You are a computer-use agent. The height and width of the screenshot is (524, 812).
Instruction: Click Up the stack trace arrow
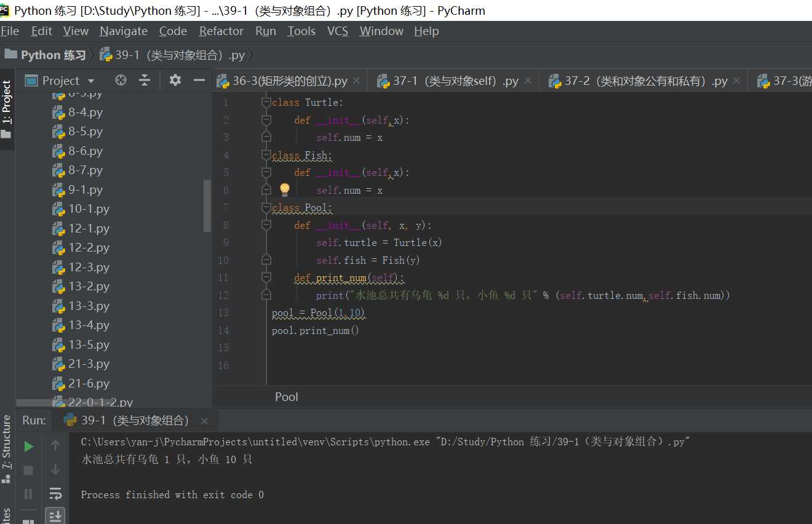tap(55, 445)
